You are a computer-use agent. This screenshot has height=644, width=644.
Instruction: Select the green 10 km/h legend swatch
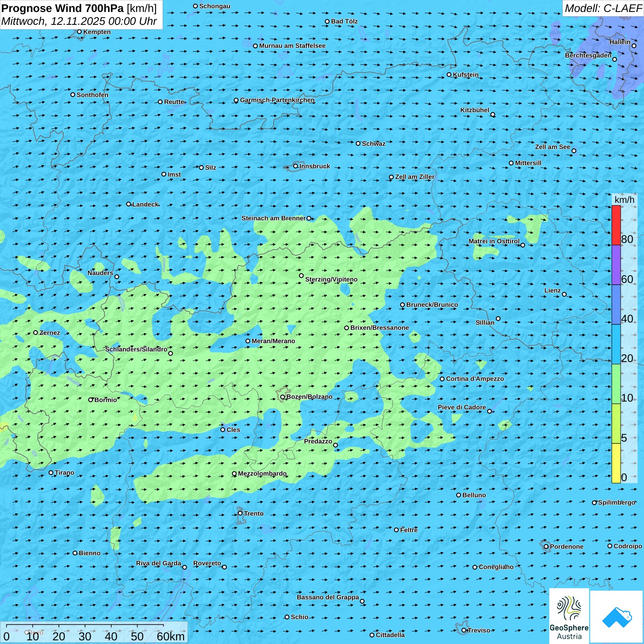[616, 384]
